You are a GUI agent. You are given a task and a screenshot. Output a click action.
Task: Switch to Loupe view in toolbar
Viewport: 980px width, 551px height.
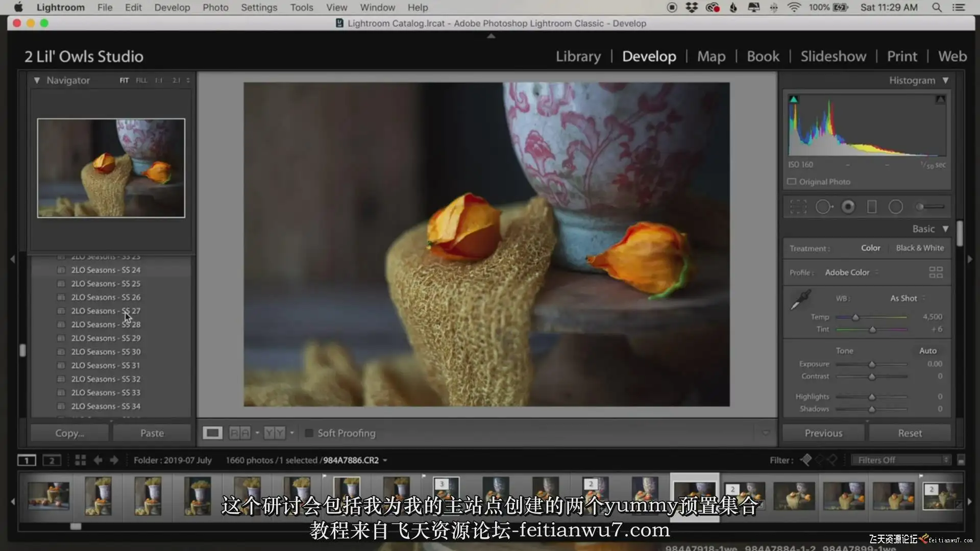pyautogui.click(x=212, y=433)
